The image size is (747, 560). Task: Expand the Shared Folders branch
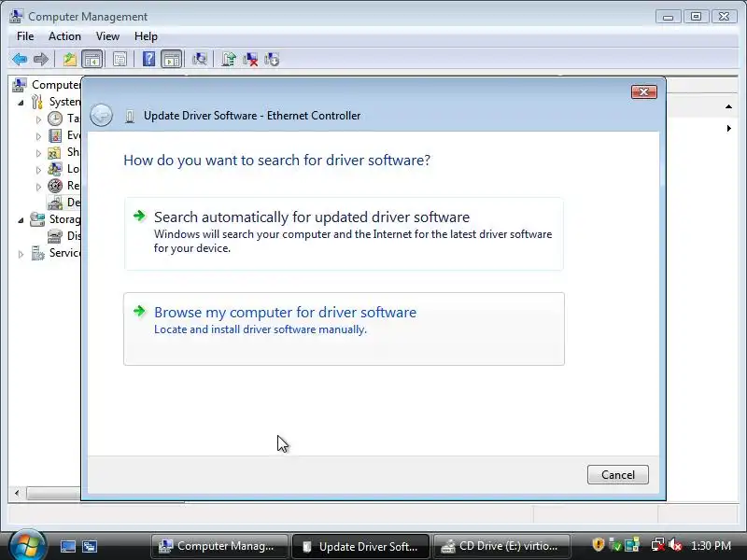(38, 153)
